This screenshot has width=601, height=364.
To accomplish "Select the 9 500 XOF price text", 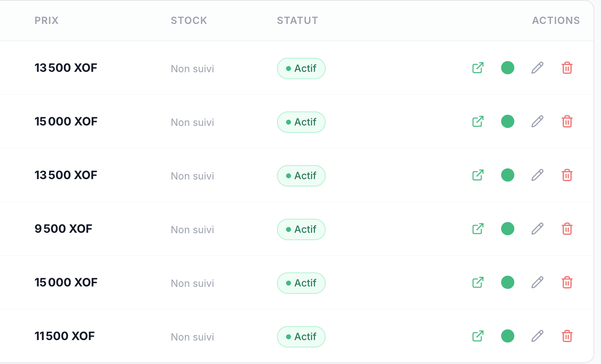I will coord(64,229).
